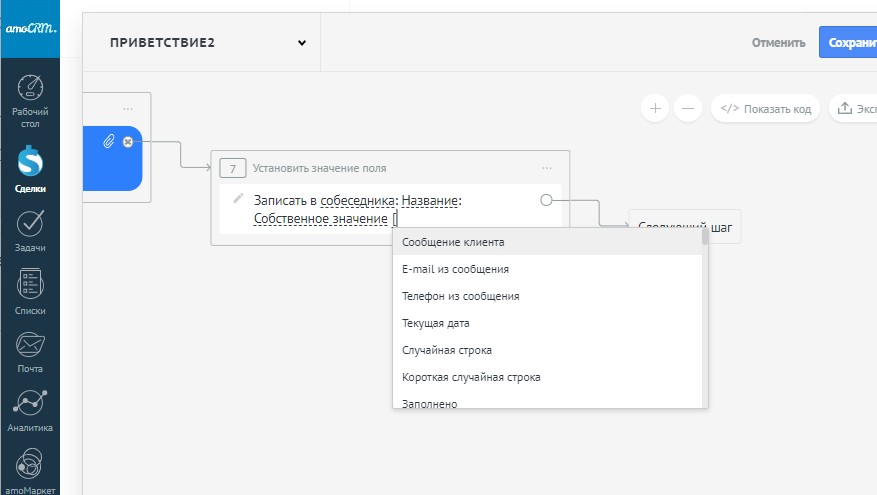Viewport: 877px width, 495px height.
Task: Choose Текущая дата from the list
Action: 435,323
